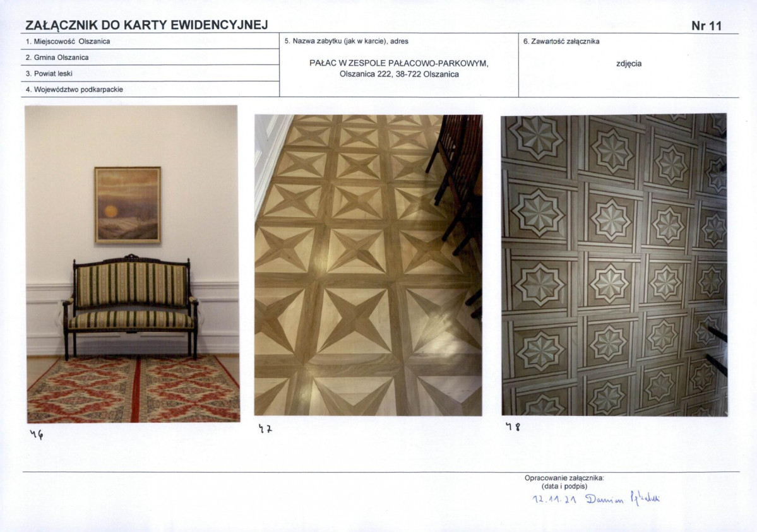Click the handwritten date 12.11.21

click(x=554, y=500)
